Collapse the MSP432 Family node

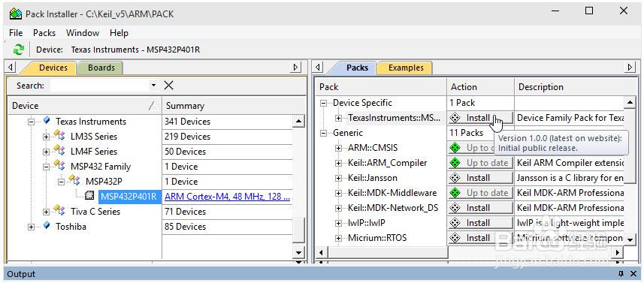coord(46,167)
